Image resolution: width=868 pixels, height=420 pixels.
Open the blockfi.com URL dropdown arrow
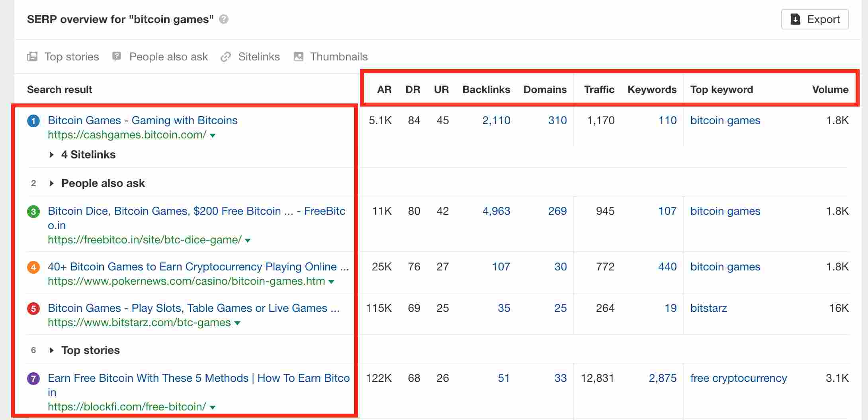(x=213, y=408)
